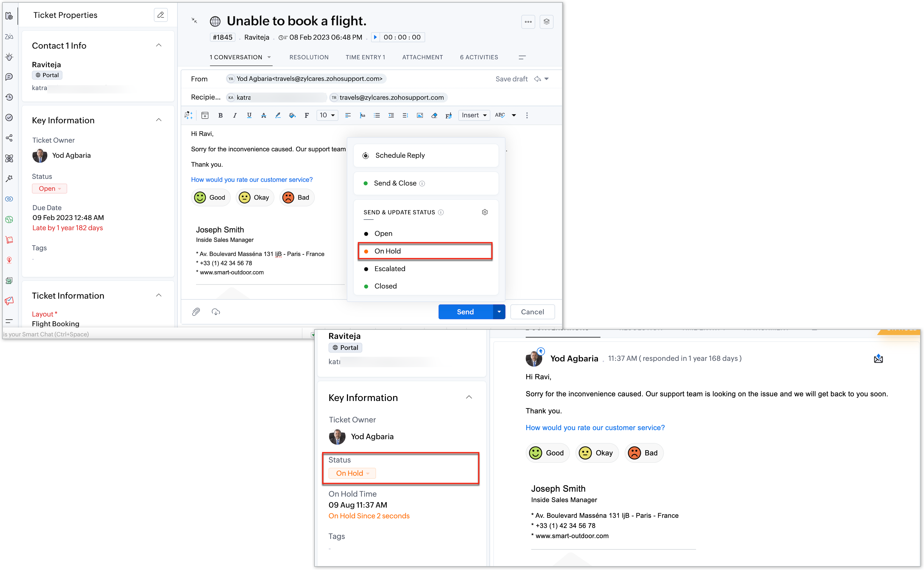Viewport: 924px width, 570px height.
Task: Switch to the Resolution tab
Action: click(x=309, y=57)
